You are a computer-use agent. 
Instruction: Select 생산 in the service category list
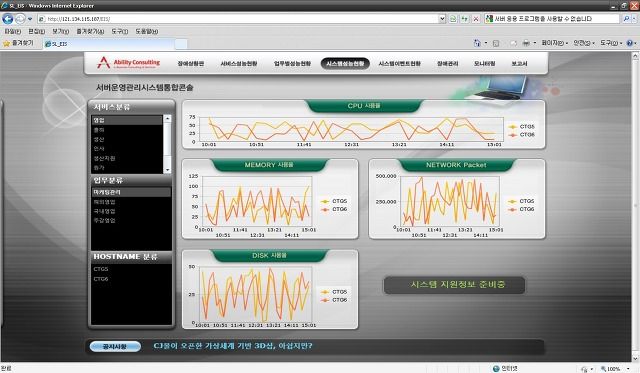[127, 139]
